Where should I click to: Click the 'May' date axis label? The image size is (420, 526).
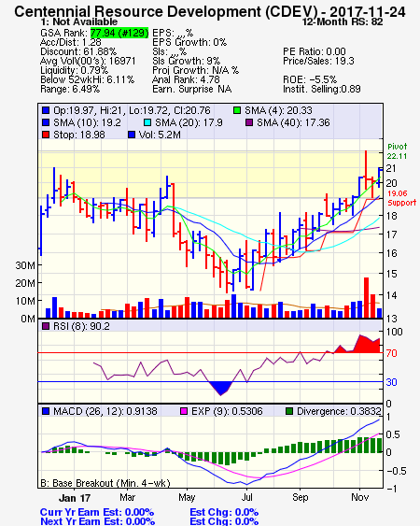[187, 497]
